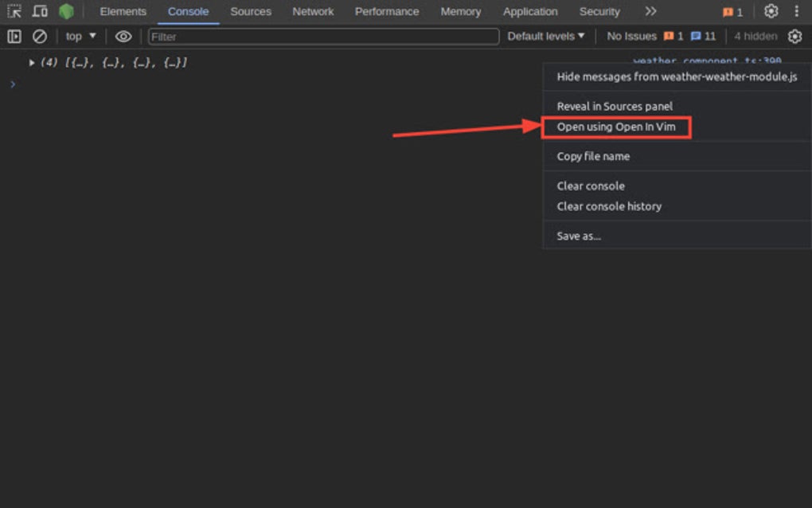The width and height of the screenshot is (812, 508).
Task: Toggle the device toolbar icon
Action: pyautogui.click(x=40, y=11)
